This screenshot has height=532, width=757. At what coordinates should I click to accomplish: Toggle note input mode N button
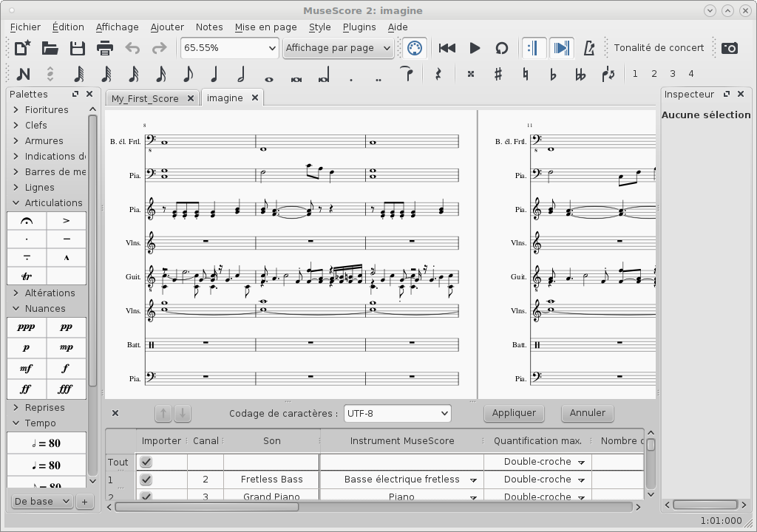(23, 74)
